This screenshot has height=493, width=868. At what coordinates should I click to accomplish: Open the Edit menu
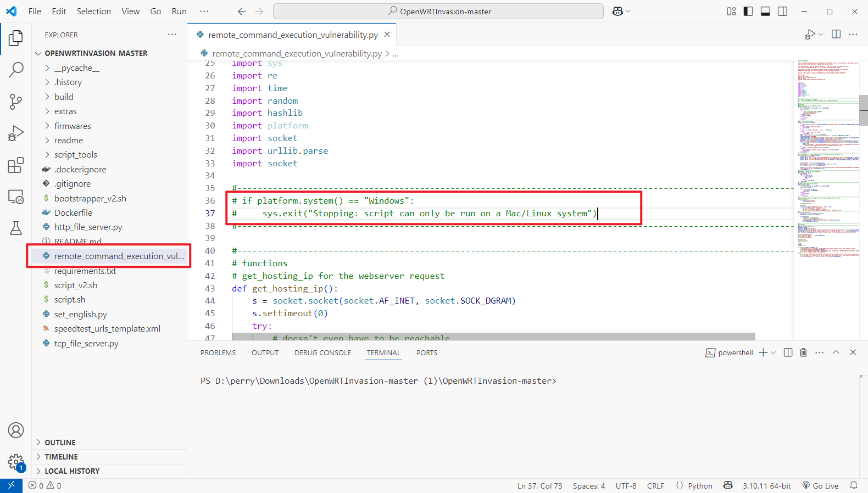pyautogui.click(x=59, y=11)
